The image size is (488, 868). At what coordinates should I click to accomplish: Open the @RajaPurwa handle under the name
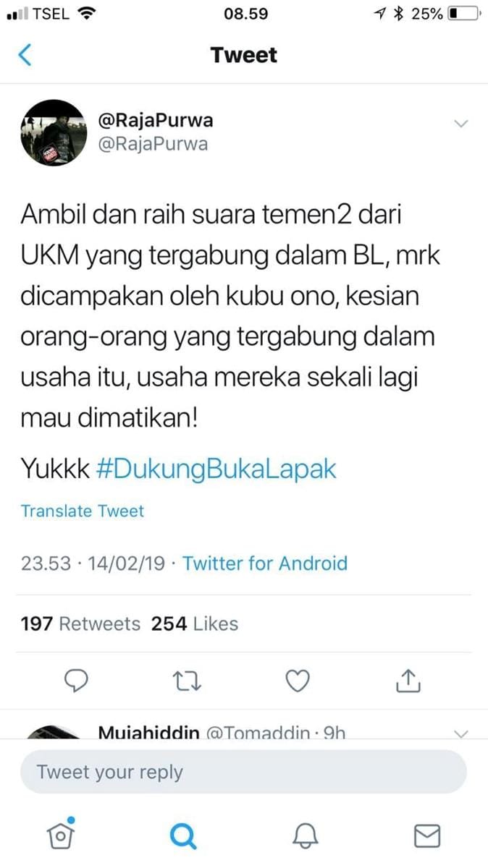pyautogui.click(x=153, y=144)
